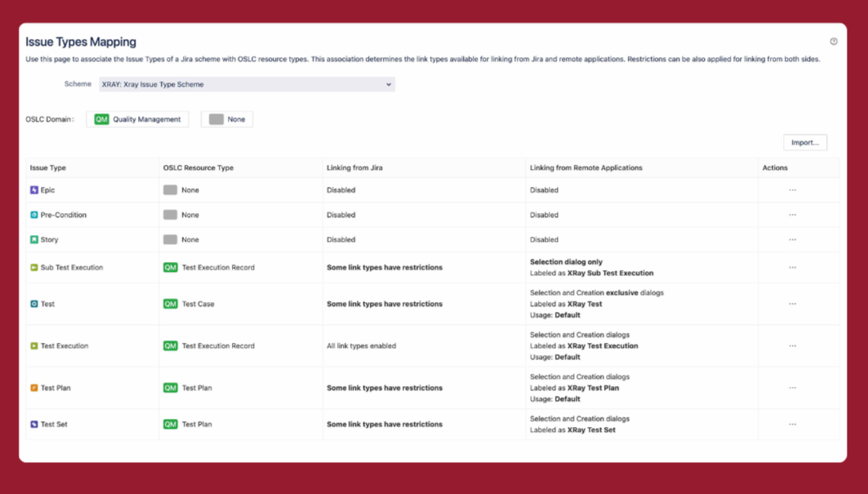Click the help icon beside Issue Types Mapping
Image resolution: width=868 pixels, height=494 pixels.
(x=833, y=42)
